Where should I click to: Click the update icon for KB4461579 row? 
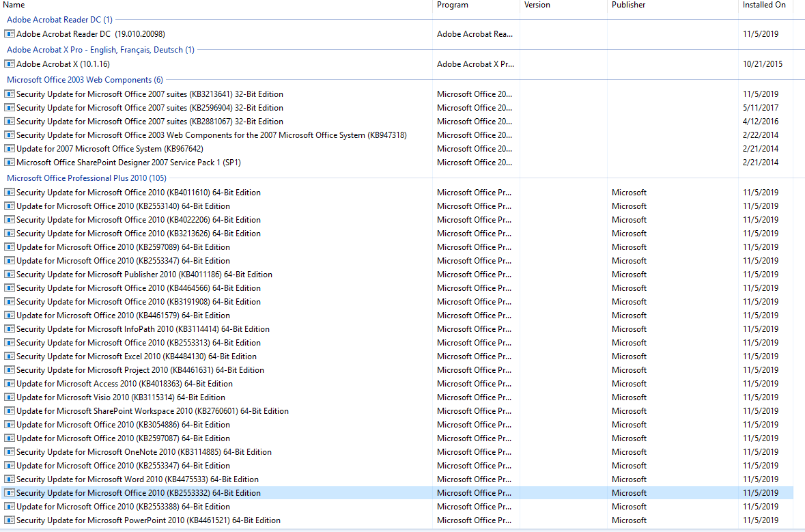click(x=10, y=316)
